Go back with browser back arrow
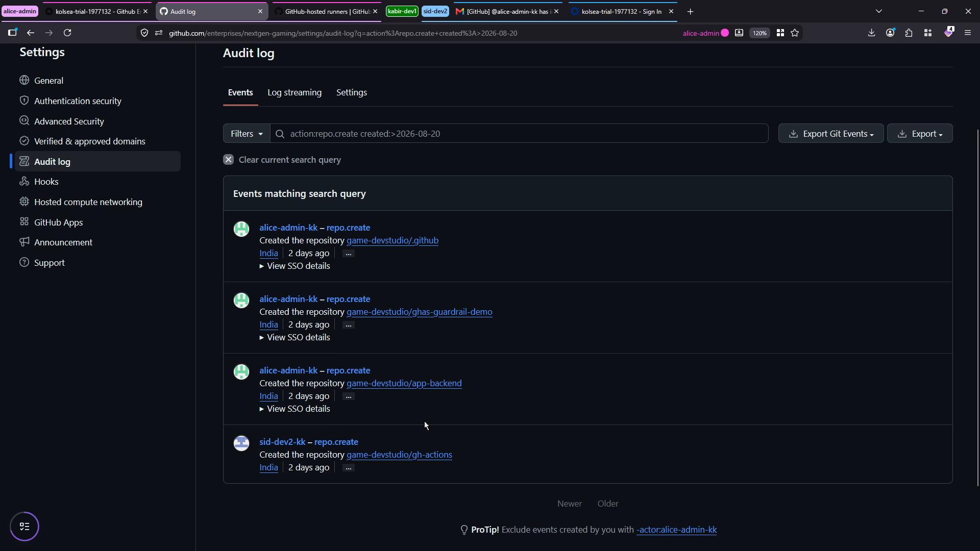Viewport: 980px width, 551px height. 31,33
